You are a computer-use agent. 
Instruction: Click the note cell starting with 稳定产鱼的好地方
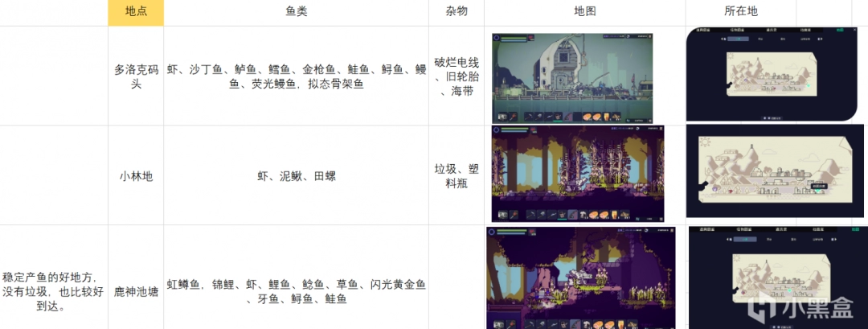(x=54, y=278)
